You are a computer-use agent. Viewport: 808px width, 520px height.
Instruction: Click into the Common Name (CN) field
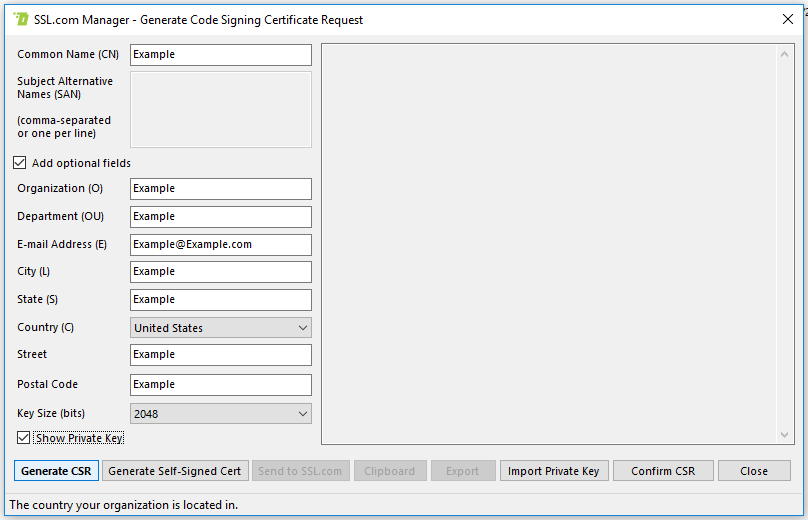tap(221, 55)
